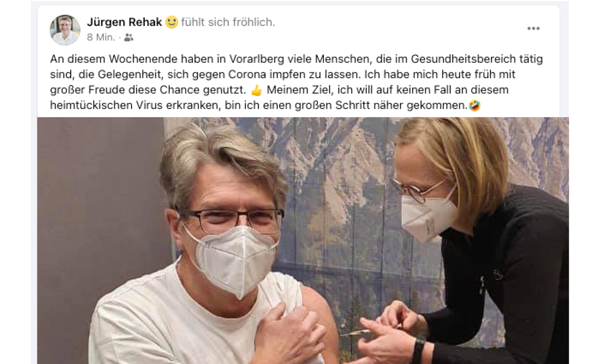Click the 'fühlt sich fröhlich' feeling text
The width and height of the screenshot is (607, 364).
click(228, 22)
